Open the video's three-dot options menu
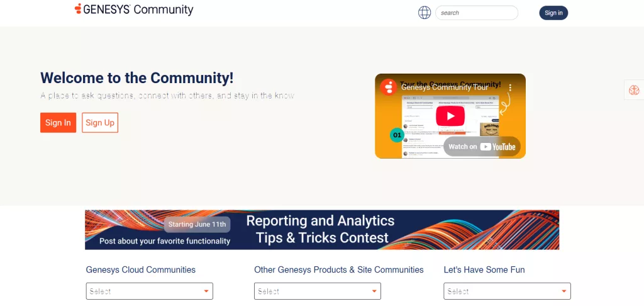 [x=510, y=88]
